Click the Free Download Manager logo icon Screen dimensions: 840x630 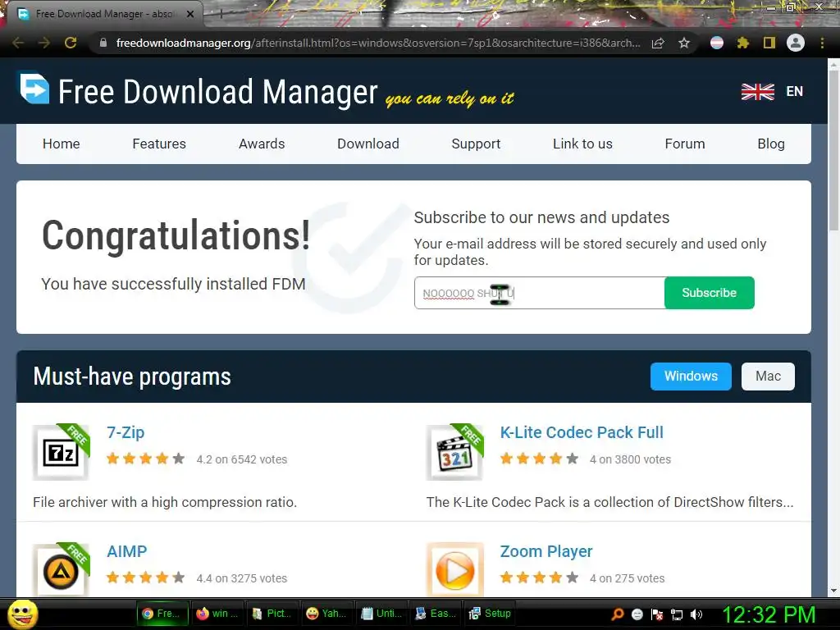click(34, 89)
